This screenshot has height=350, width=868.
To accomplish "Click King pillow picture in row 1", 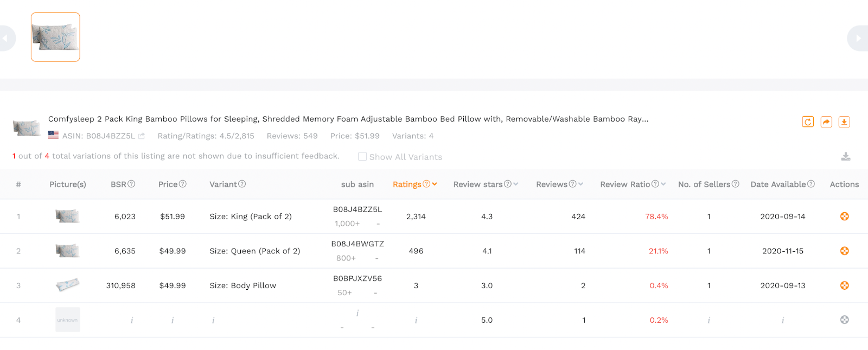I will (68, 217).
